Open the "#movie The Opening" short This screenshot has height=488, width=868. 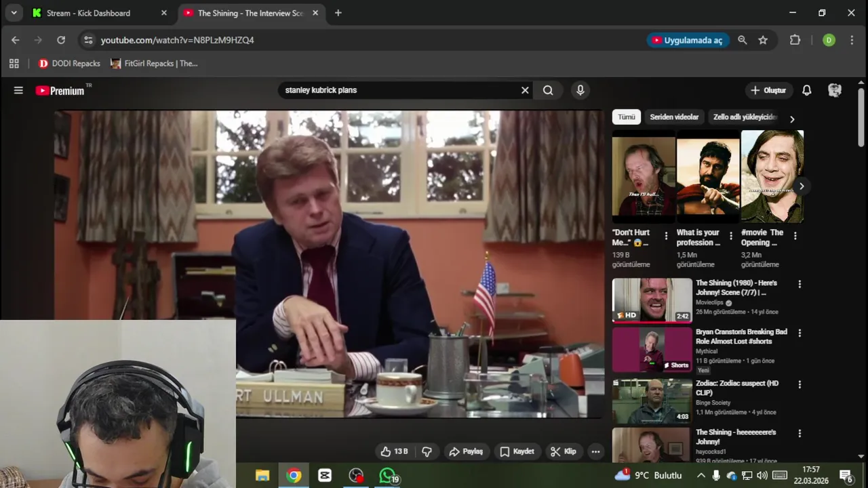(x=772, y=176)
